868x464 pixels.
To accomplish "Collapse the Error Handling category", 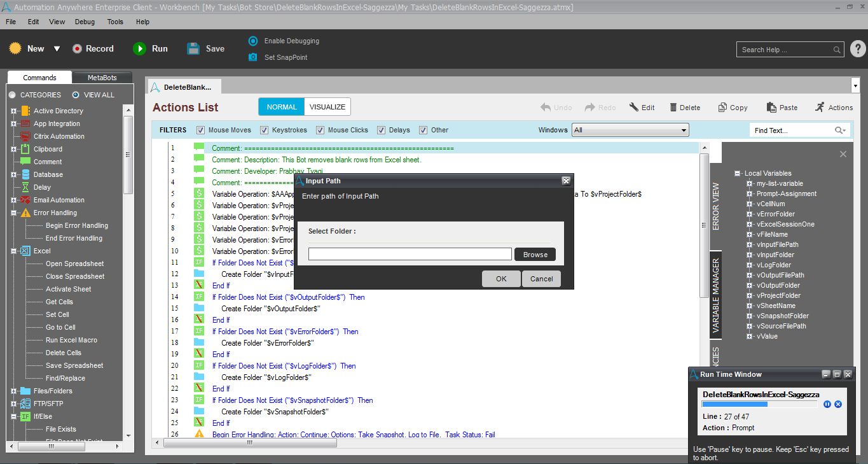I will coord(13,213).
